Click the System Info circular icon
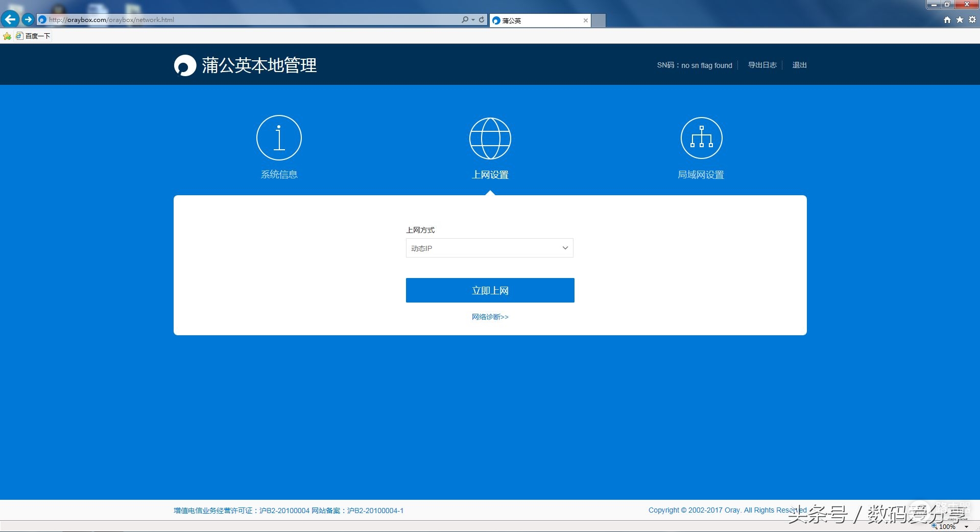Viewport: 980px width, 532px height. (x=279, y=137)
